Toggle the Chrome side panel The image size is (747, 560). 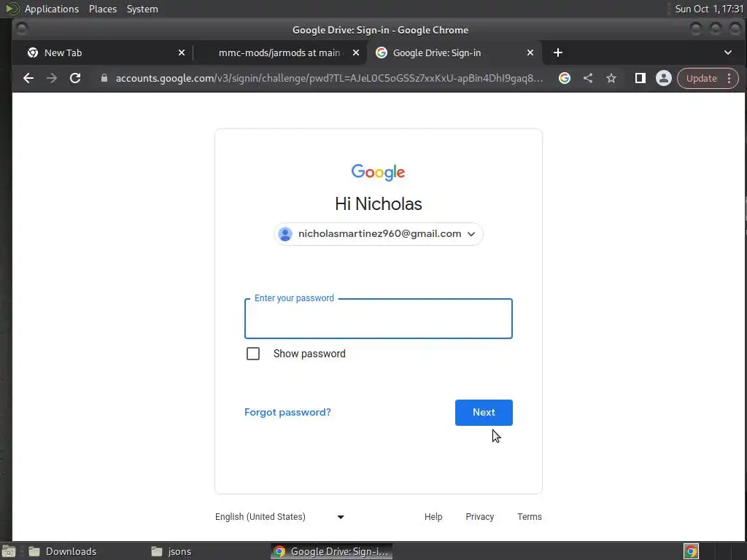tap(640, 79)
